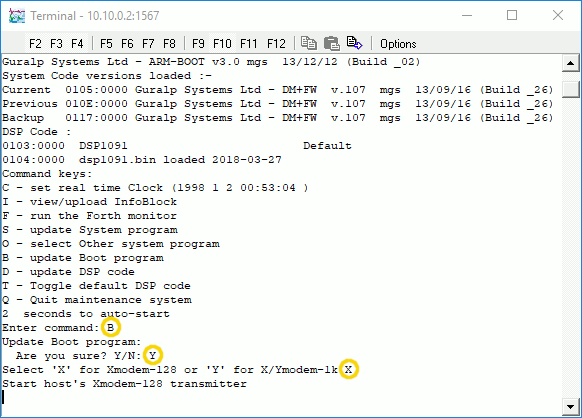Click the F11 function key button
The height and width of the screenshot is (418, 582).
pyautogui.click(x=249, y=44)
